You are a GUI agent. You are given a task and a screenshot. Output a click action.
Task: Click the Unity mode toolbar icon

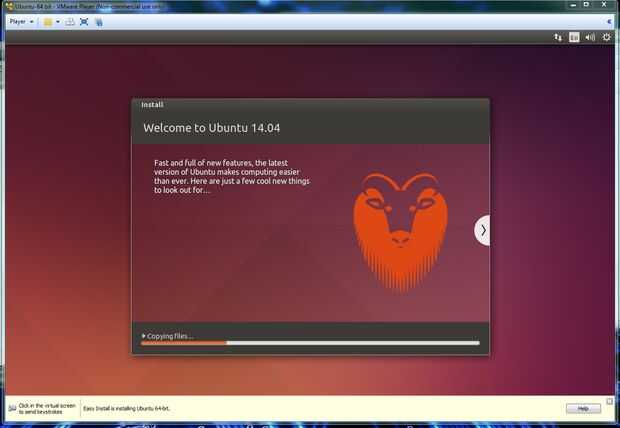(x=99, y=22)
